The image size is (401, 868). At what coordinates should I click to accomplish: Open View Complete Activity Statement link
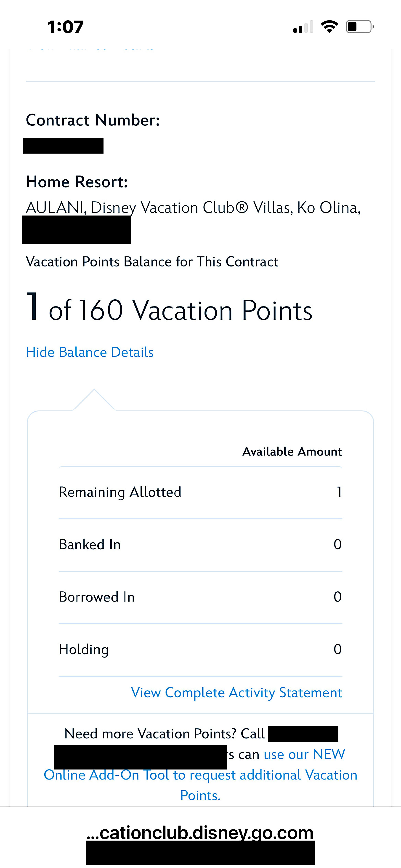coord(236,692)
